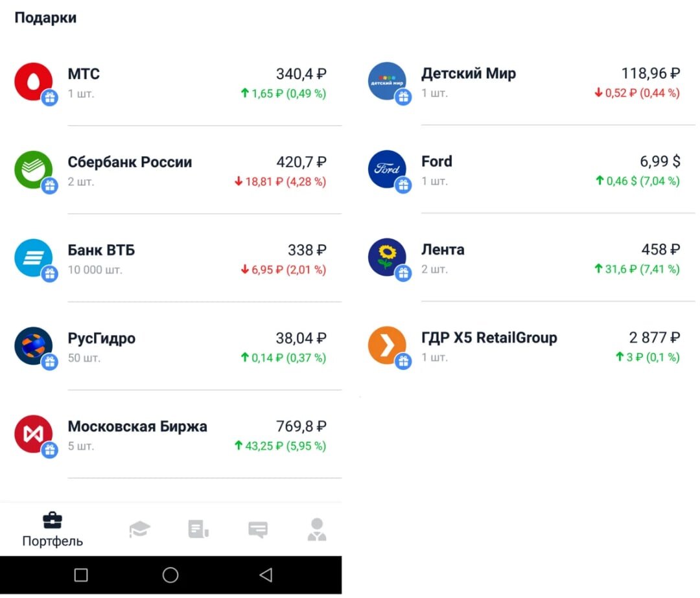This screenshot has height=598, width=700.
Task: Open the Портфель tab
Action: pyautogui.click(x=52, y=529)
